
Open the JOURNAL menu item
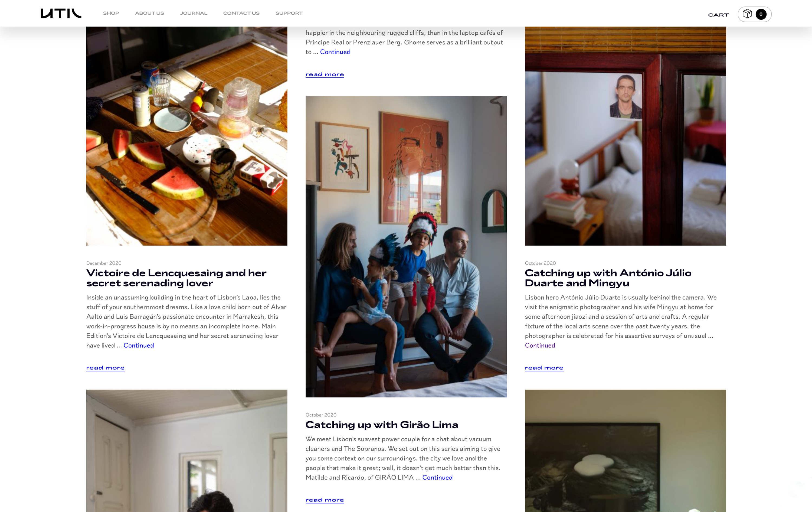194,13
